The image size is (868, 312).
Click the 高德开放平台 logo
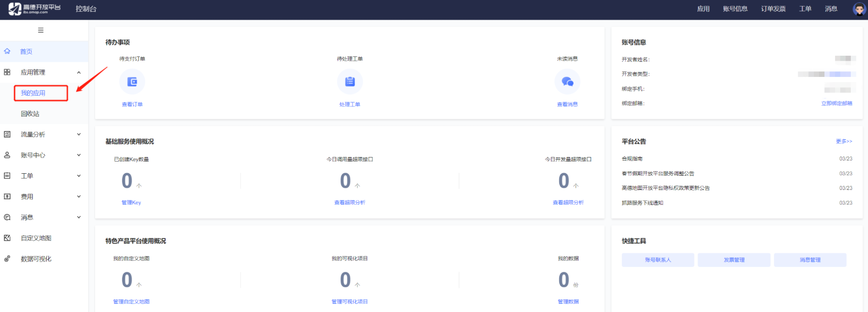click(34, 9)
